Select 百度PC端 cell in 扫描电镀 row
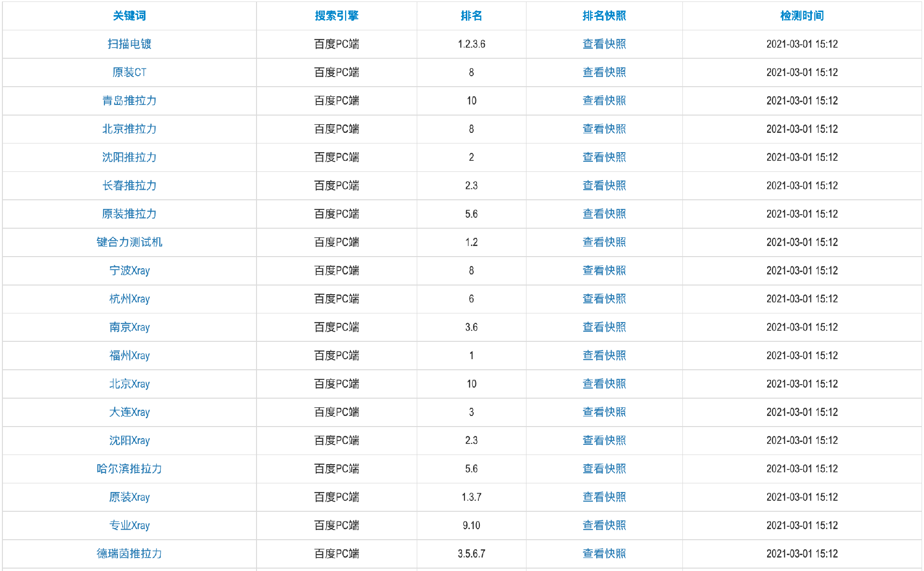This screenshot has width=924, height=571. (x=337, y=44)
